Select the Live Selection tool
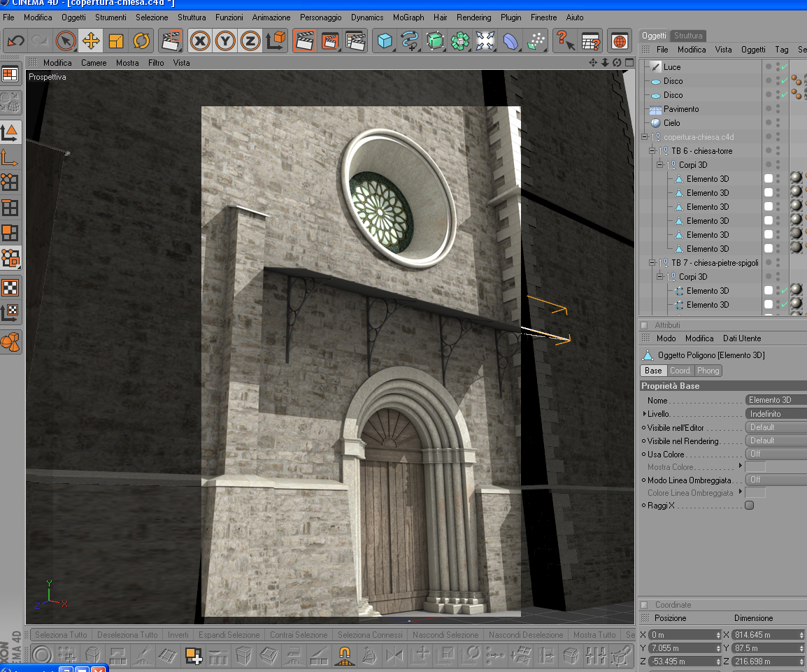 tap(66, 41)
